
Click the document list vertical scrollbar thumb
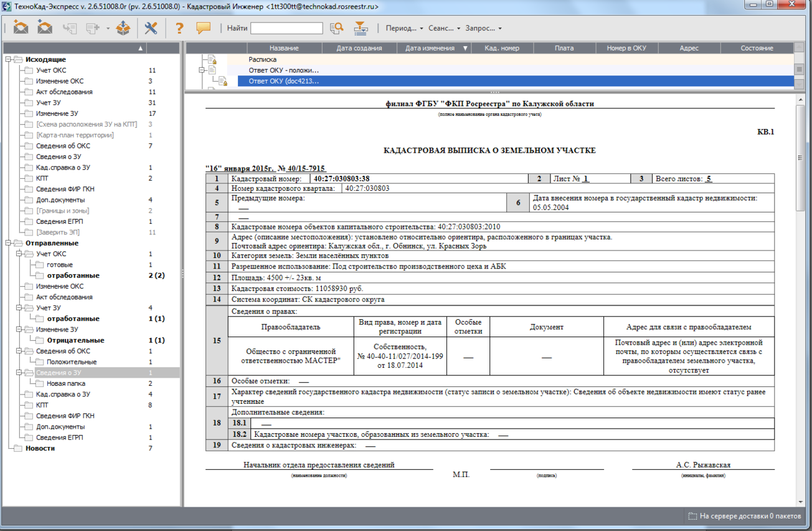800,70
